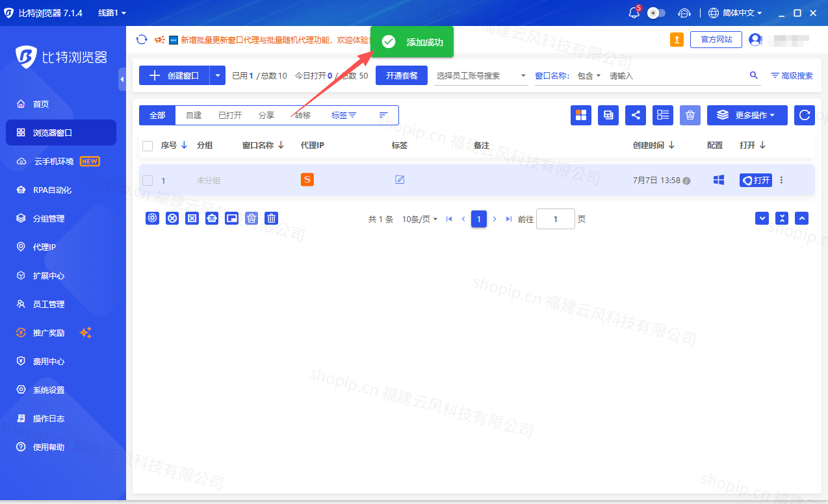Click the list column settings icon

pos(663,115)
